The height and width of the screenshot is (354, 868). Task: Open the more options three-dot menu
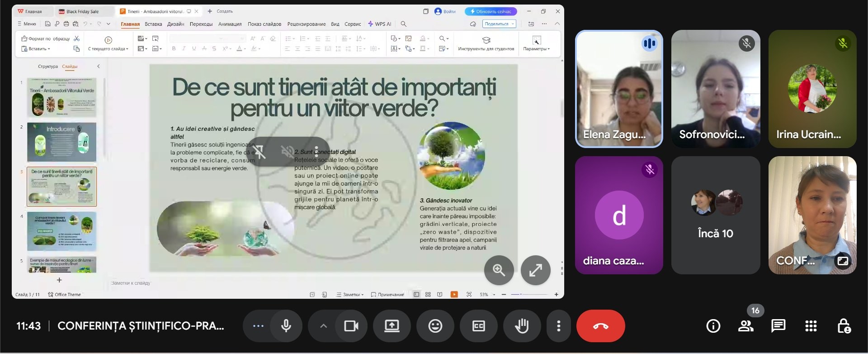(x=559, y=326)
